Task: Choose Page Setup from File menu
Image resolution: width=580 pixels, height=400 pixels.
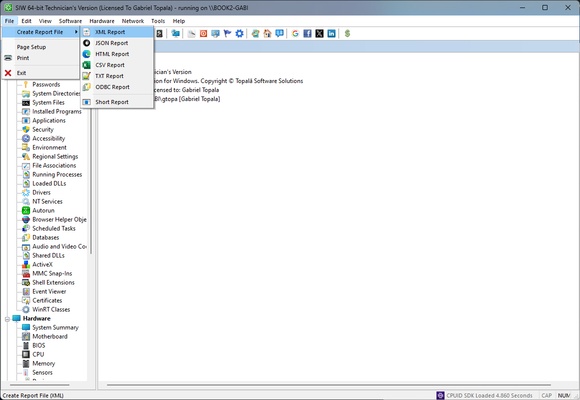Action: [41, 47]
